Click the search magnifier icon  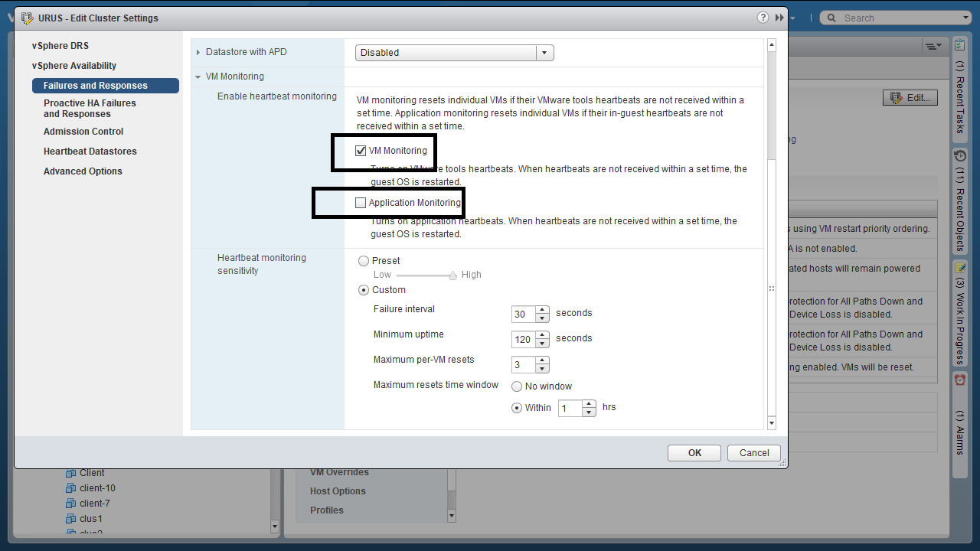831,18
